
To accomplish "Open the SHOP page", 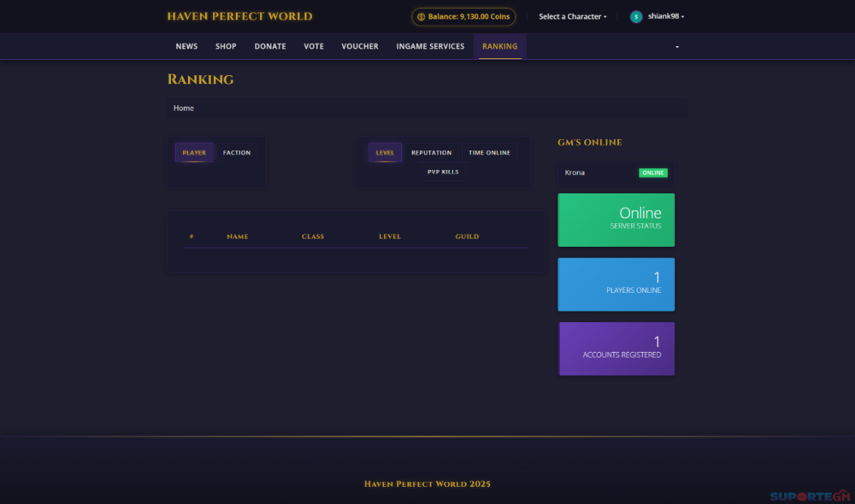I will [226, 46].
